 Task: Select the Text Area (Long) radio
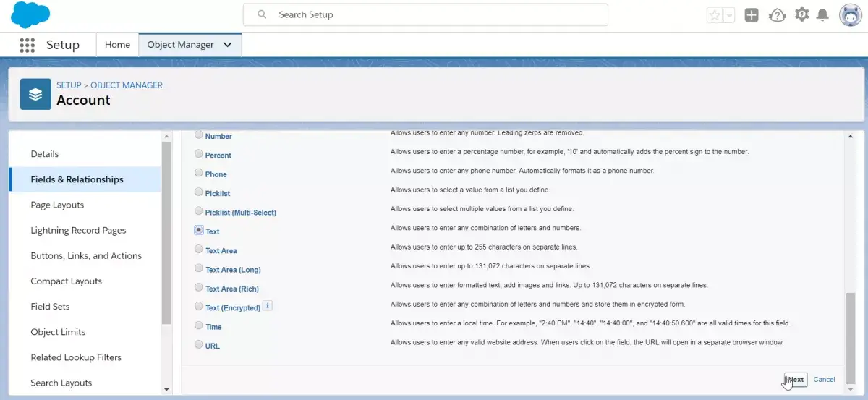click(x=199, y=268)
